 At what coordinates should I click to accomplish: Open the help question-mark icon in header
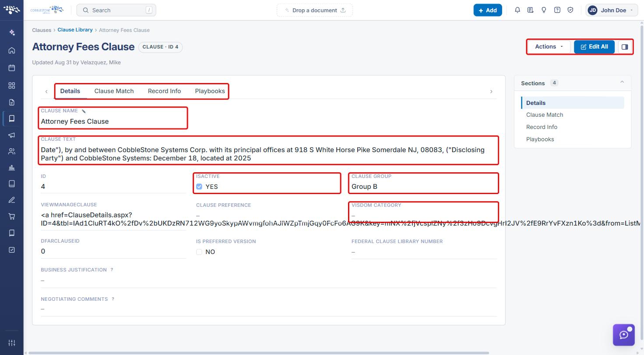pos(557,10)
